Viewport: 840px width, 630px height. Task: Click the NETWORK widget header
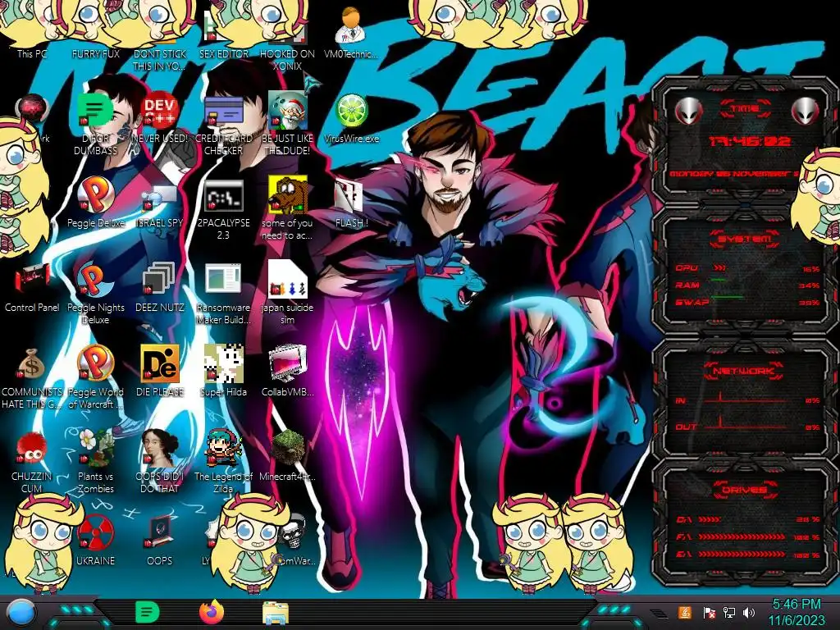(745, 371)
